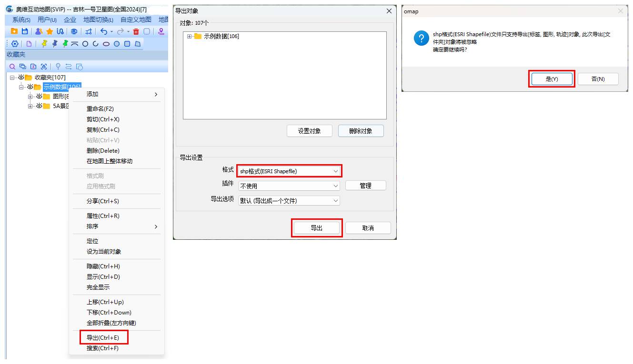Click the map pin icon in favorites toolbar
The width and height of the screenshot is (633, 364).
(x=58, y=67)
